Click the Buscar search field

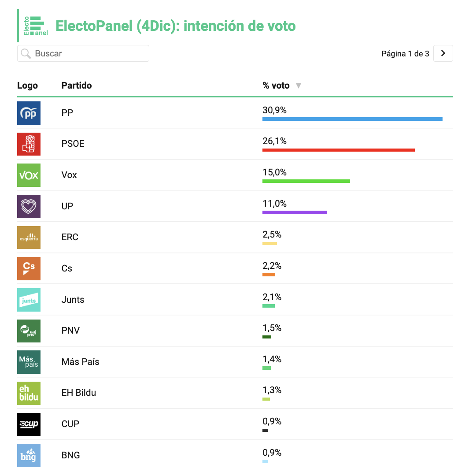83,53
